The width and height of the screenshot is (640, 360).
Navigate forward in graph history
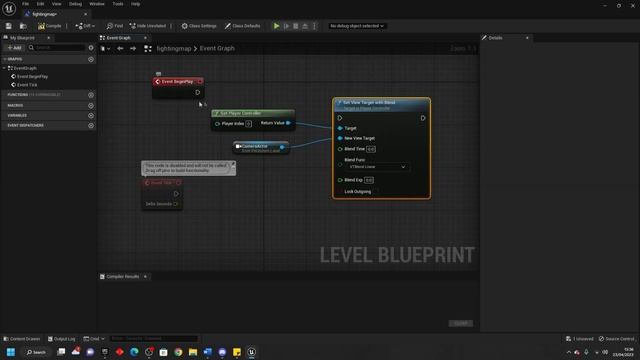point(133,49)
